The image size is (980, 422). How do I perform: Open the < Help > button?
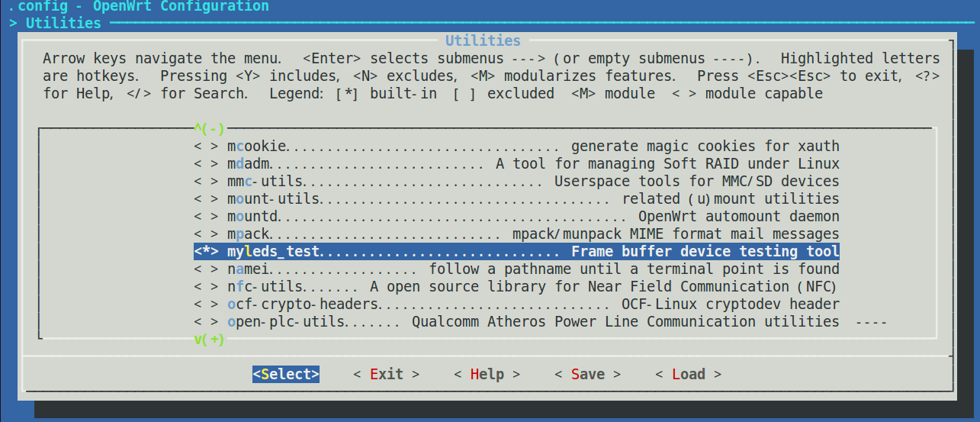[487, 374]
